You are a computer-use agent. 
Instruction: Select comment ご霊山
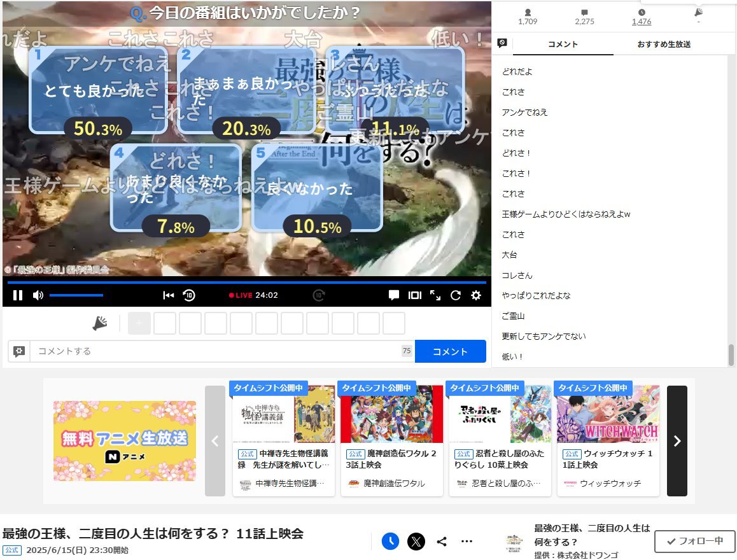(513, 316)
